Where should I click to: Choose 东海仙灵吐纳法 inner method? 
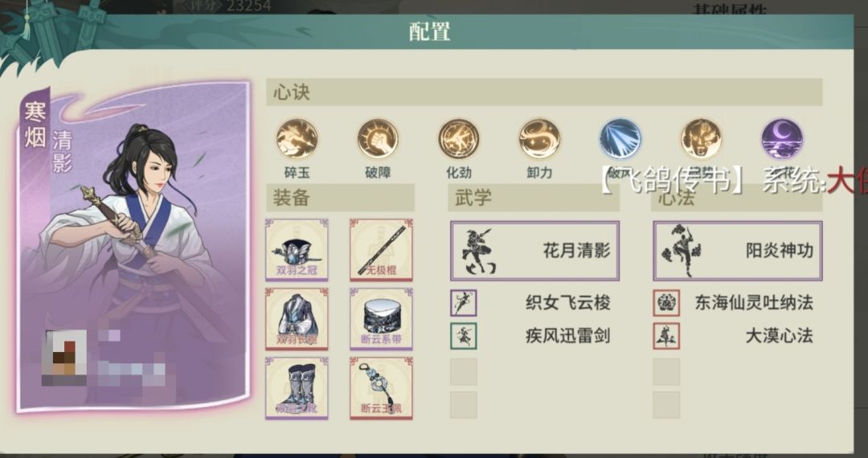coord(738,303)
